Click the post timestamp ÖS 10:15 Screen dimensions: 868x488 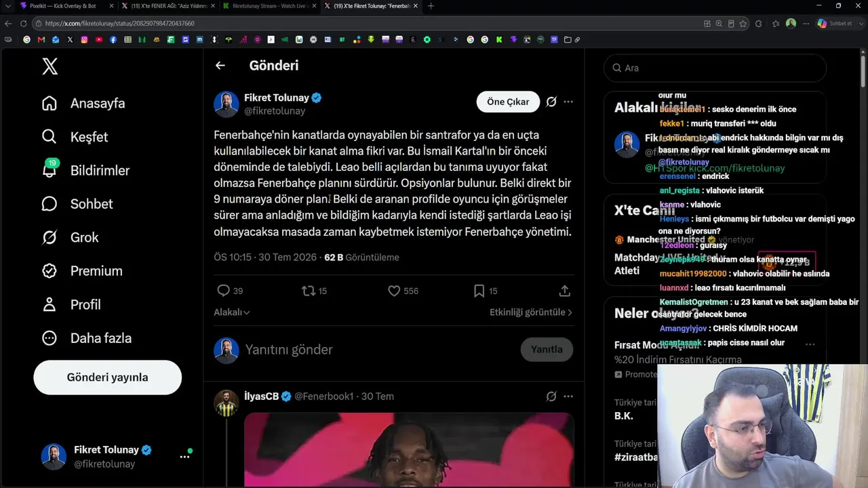265,258
